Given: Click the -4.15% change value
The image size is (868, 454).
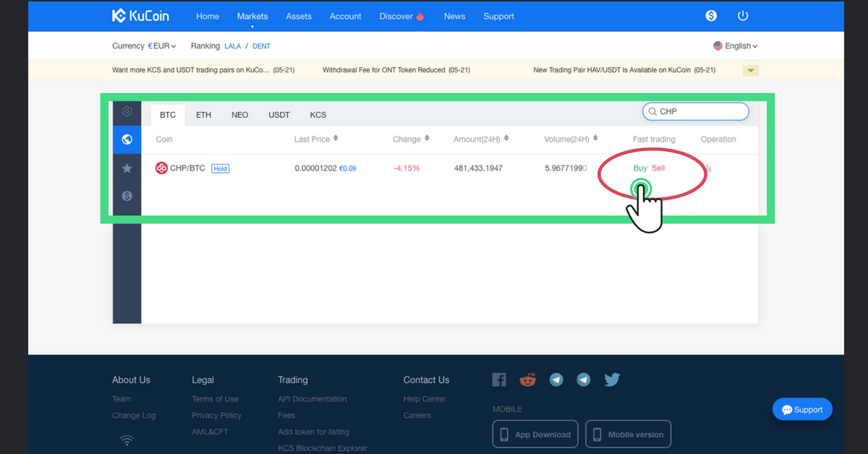Looking at the screenshot, I should (x=407, y=168).
